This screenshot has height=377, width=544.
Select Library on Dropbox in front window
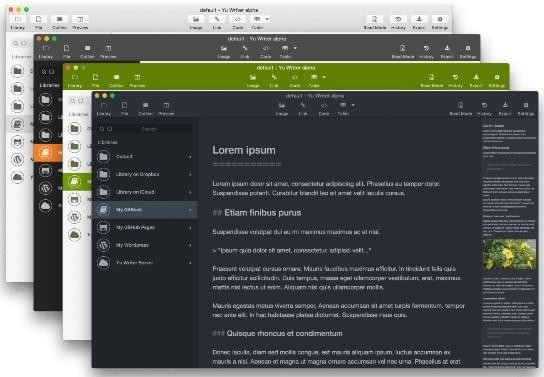(x=145, y=174)
